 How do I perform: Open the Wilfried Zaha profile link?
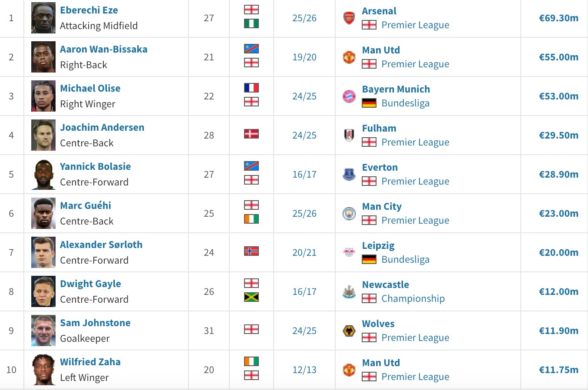coord(90,362)
